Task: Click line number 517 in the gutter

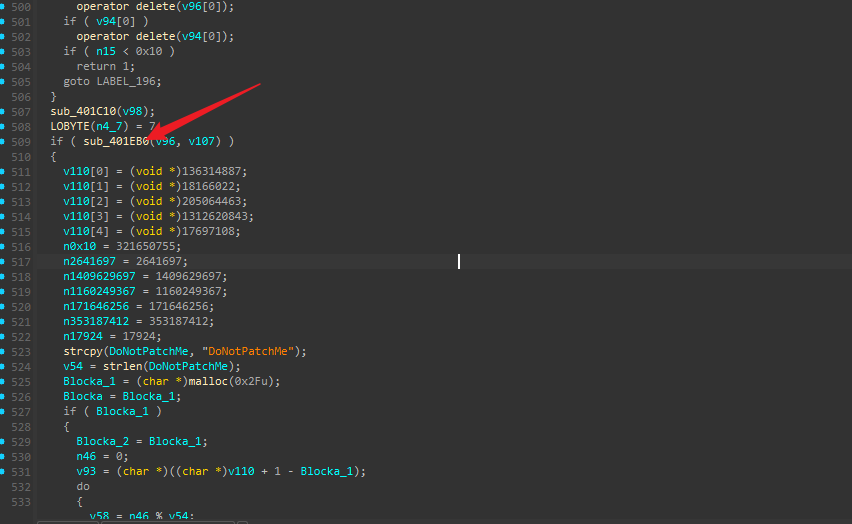Action: click(x=21, y=261)
